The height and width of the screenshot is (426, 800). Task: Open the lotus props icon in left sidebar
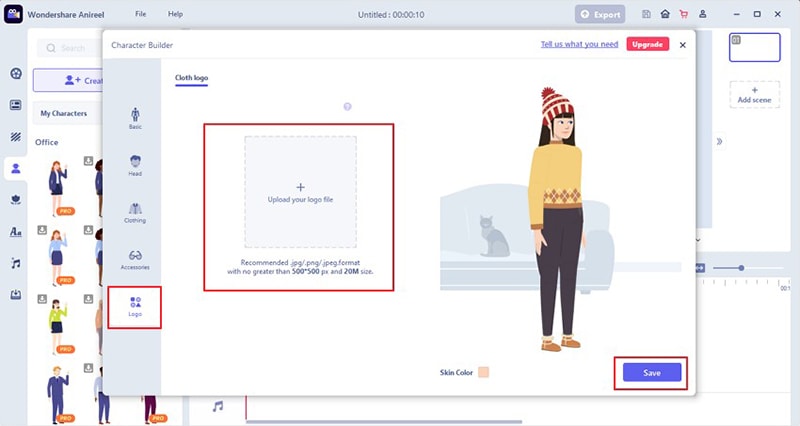point(16,200)
